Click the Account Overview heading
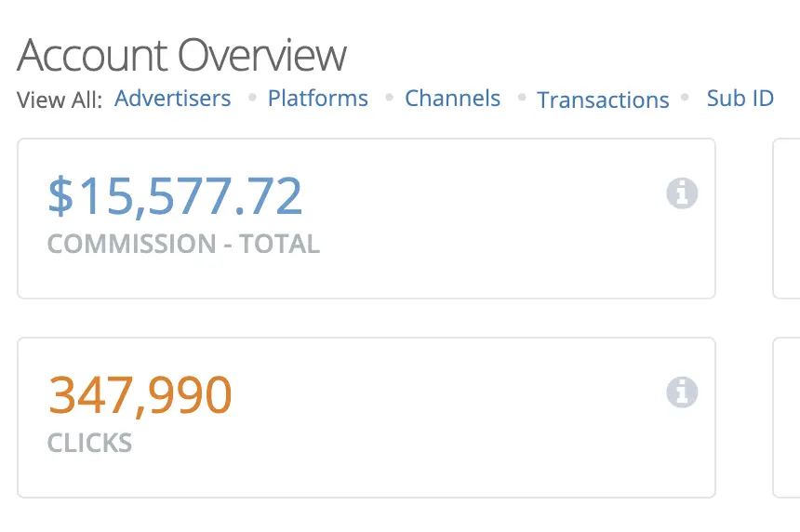 pyautogui.click(x=182, y=55)
